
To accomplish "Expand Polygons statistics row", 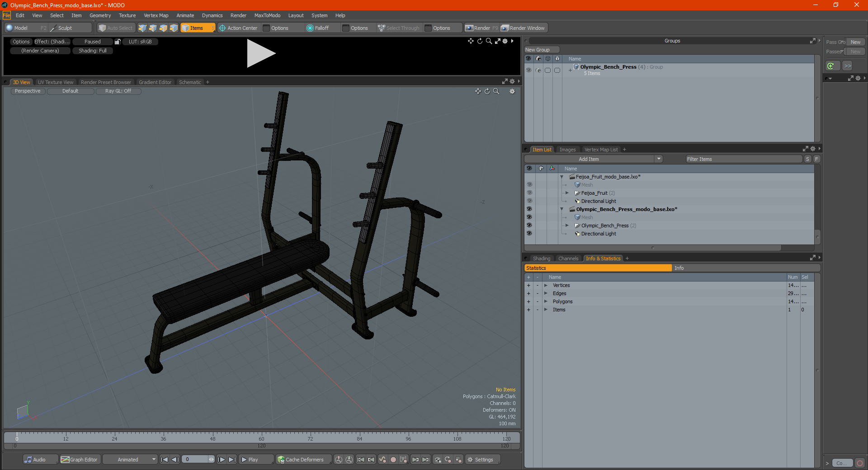I will coord(546,301).
